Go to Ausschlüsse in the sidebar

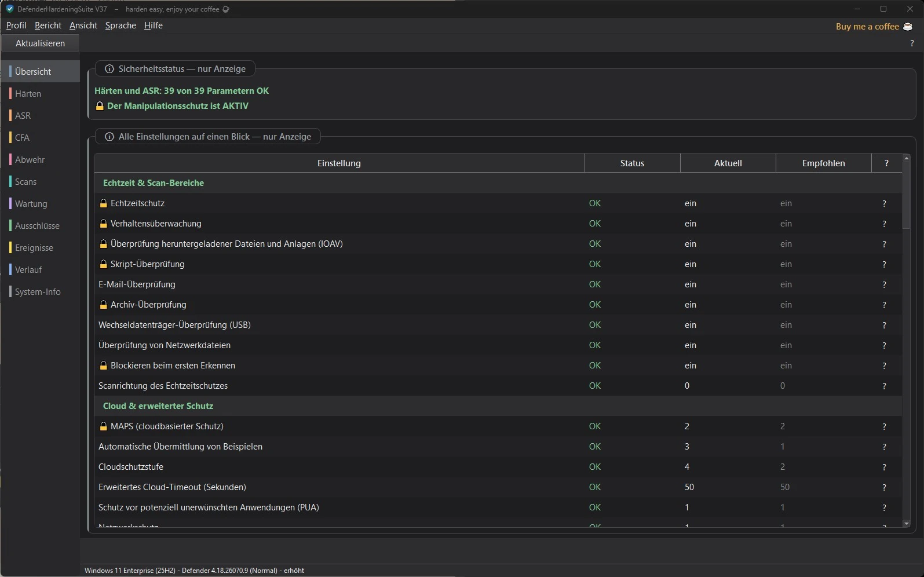point(40,226)
